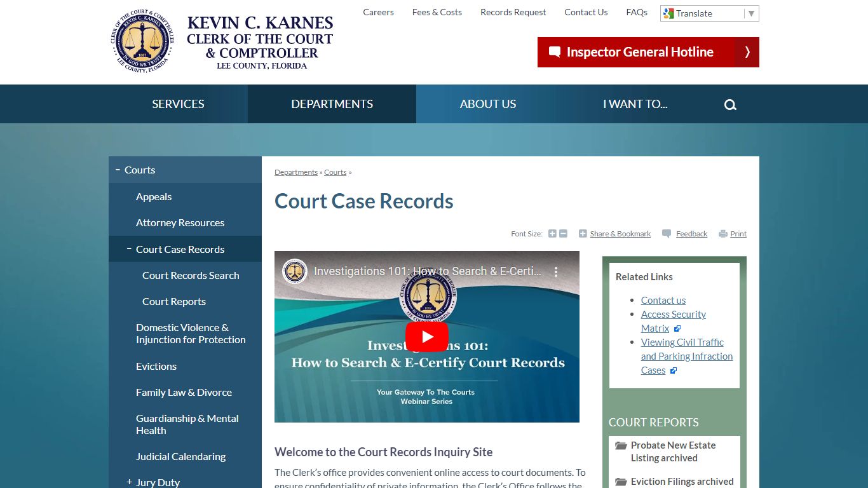The image size is (868, 488).
Task: Collapse the Court Case Records submenu
Action: click(x=129, y=249)
